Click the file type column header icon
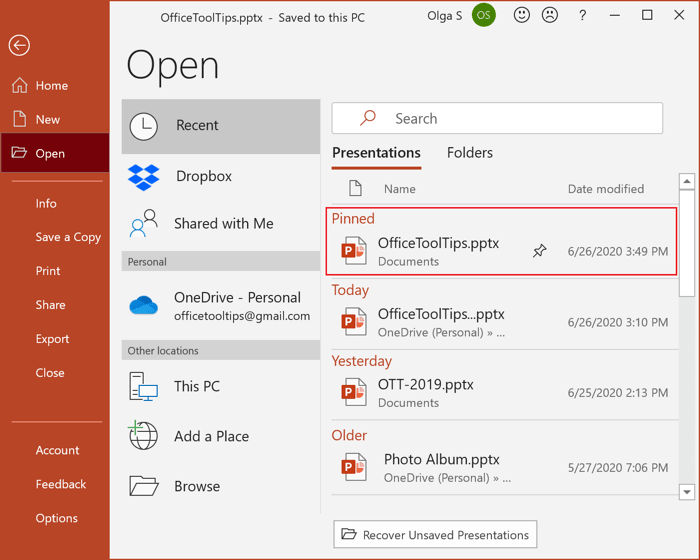Viewport: 700px width, 560px height. click(x=355, y=188)
